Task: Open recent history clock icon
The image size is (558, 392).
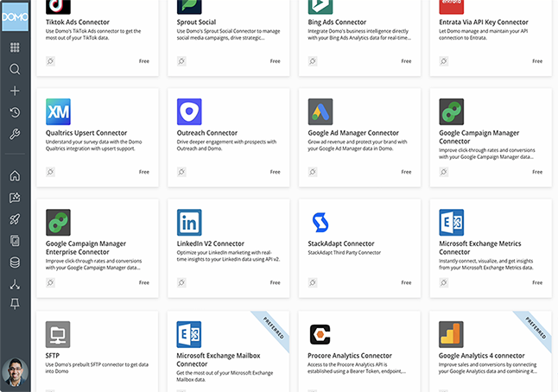Action: [x=15, y=112]
